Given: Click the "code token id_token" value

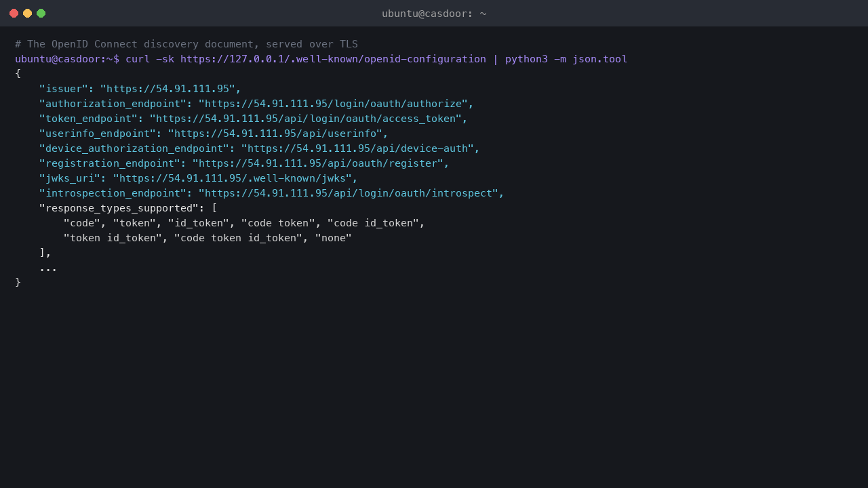Looking at the screenshot, I should pyautogui.click(x=238, y=238).
